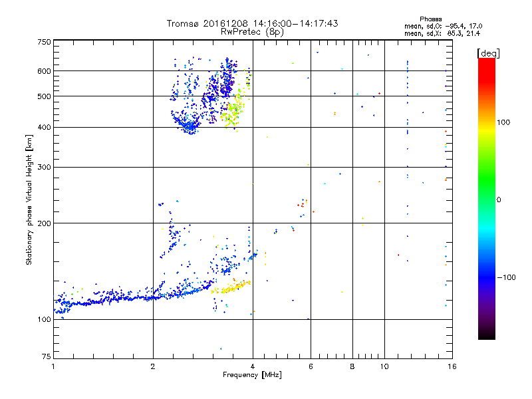Click the '500' y-axis tick label
This screenshot has width=532, height=399.
44,96
